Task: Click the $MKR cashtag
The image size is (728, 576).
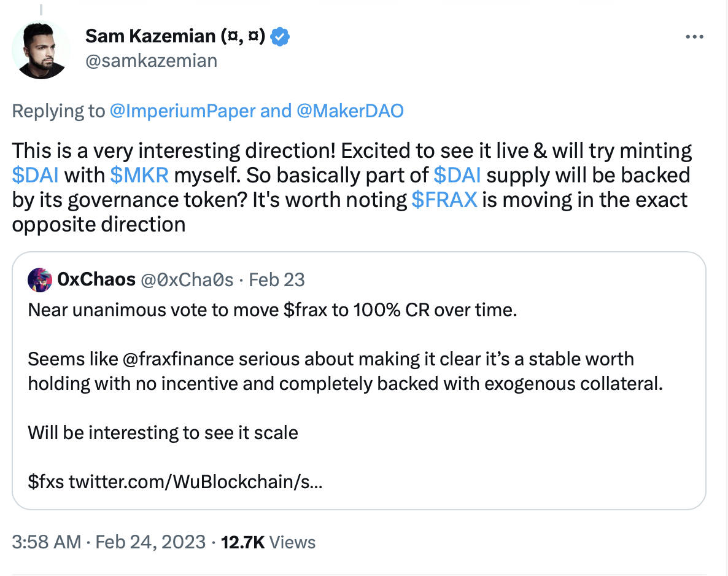Action: click(x=140, y=175)
